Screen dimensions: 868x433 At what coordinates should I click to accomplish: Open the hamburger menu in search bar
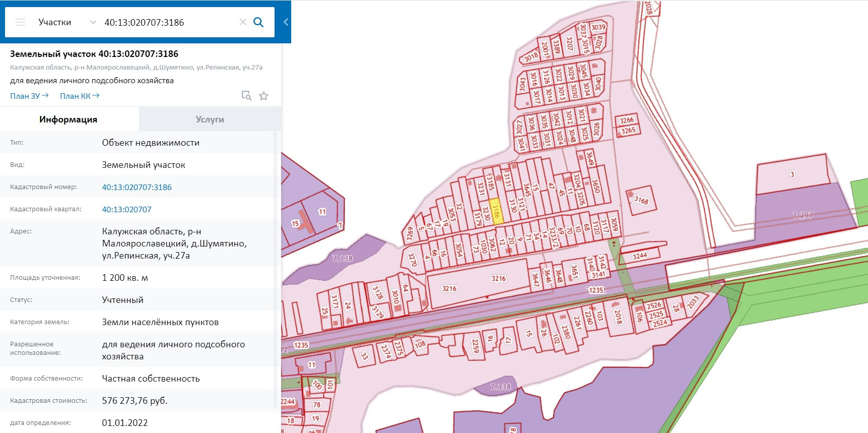pyautogui.click(x=20, y=22)
